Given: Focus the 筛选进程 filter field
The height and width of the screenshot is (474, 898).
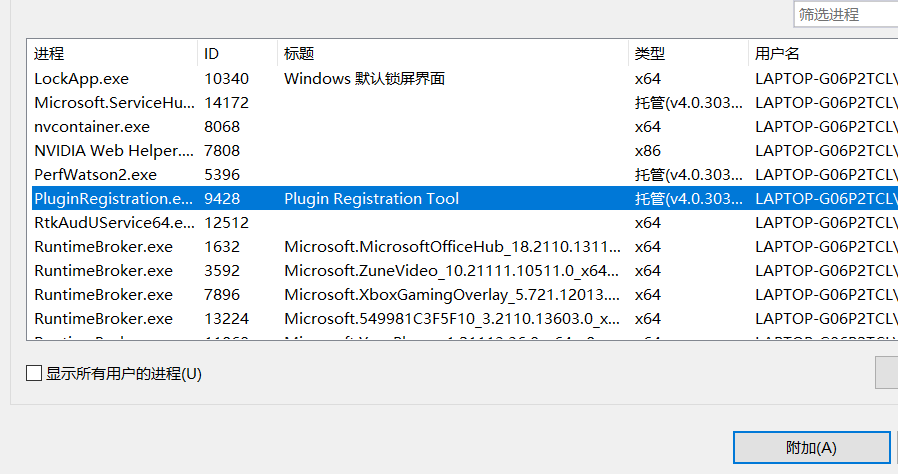Looking at the screenshot, I should pos(846,14).
